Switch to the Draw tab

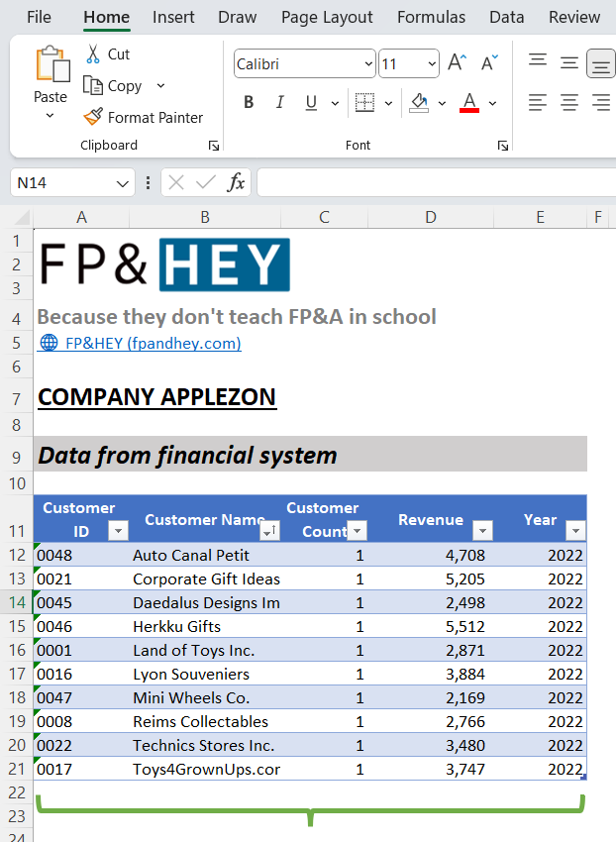(x=238, y=17)
